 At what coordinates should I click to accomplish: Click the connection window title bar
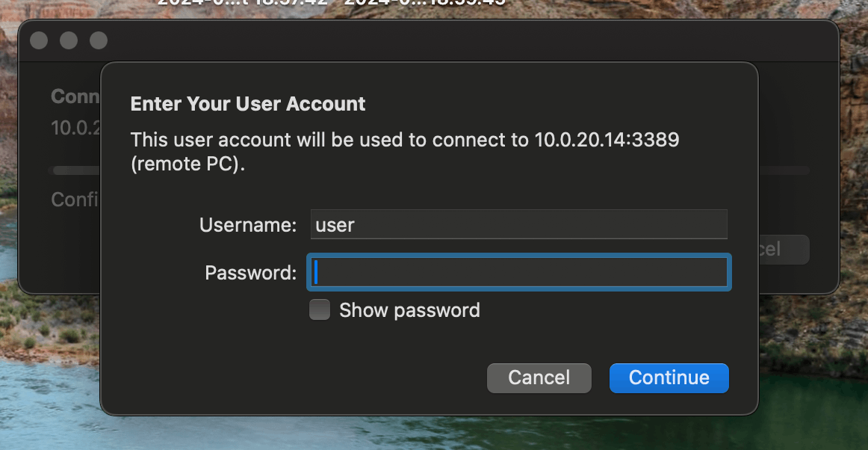[x=429, y=41]
